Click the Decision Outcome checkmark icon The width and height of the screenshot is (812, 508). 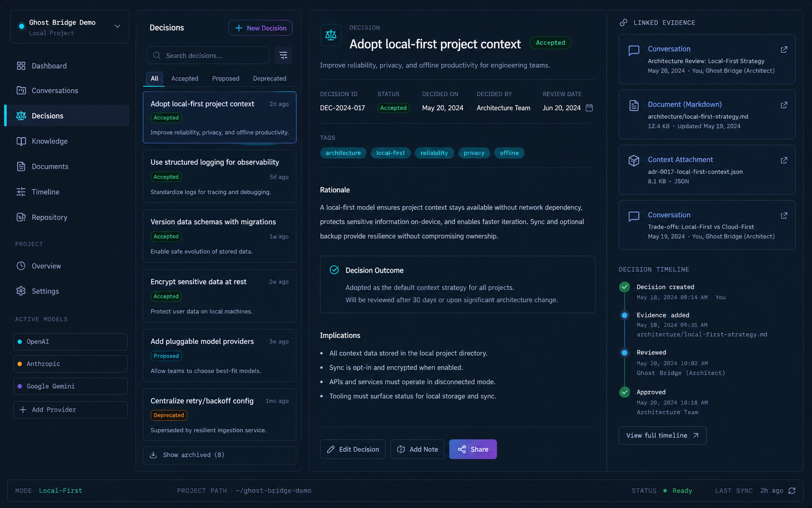(334, 270)
